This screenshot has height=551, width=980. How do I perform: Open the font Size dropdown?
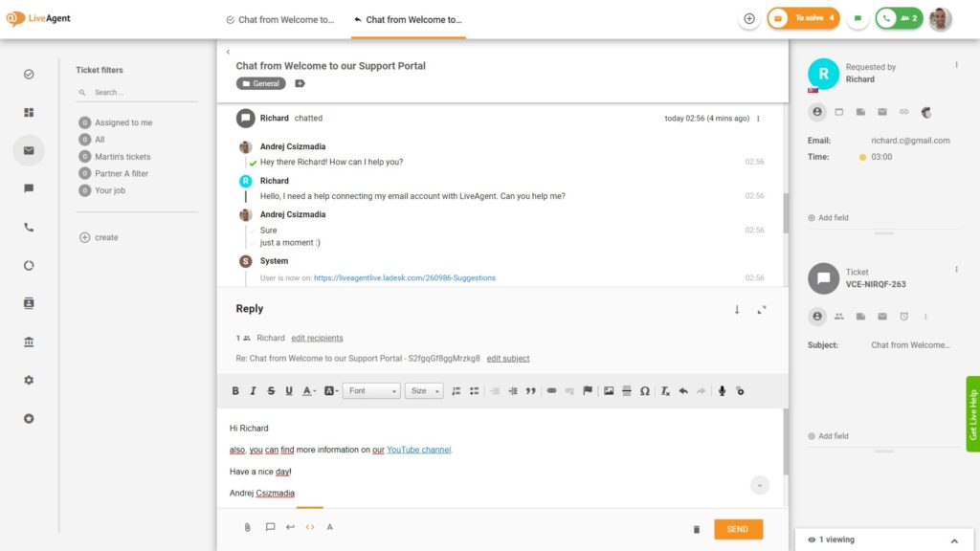pyautogui.click(x=423, y=390)
